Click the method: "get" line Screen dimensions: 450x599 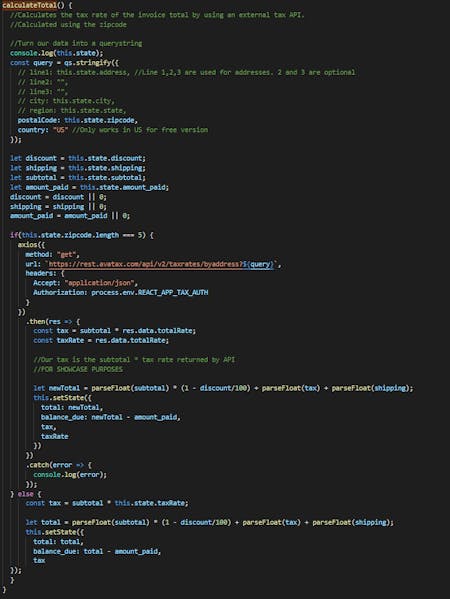click(x=52, y=254)
